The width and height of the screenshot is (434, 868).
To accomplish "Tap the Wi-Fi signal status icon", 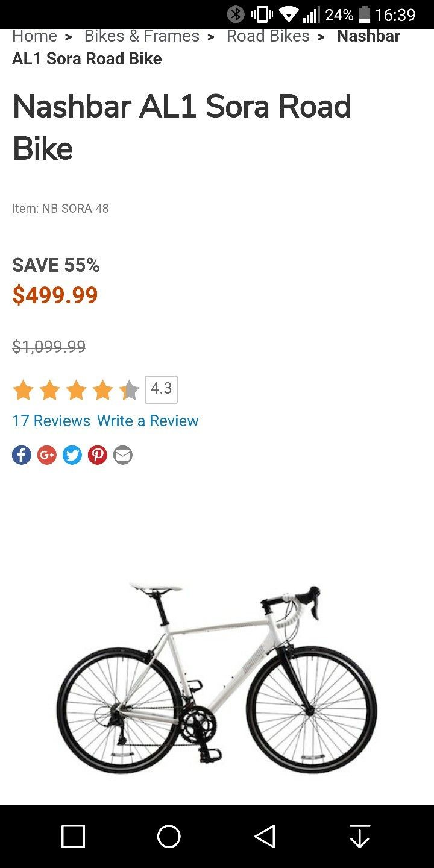I will click(289, 14).
